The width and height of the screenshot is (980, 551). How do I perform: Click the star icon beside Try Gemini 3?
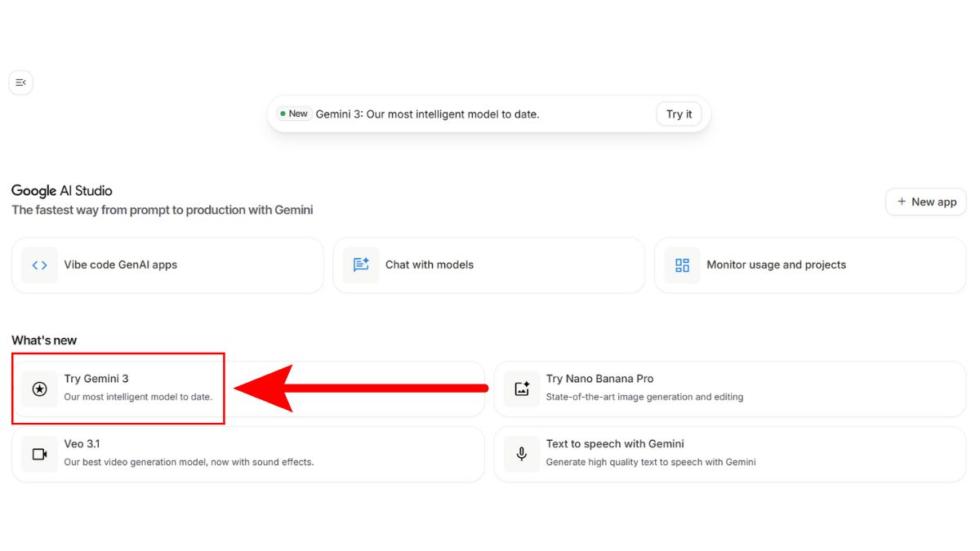click(39, 389)
